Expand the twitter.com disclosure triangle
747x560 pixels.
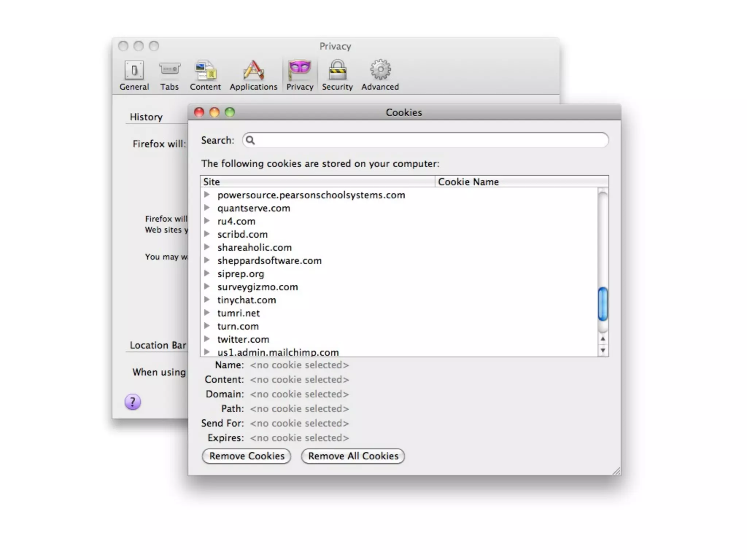[207, 339]
